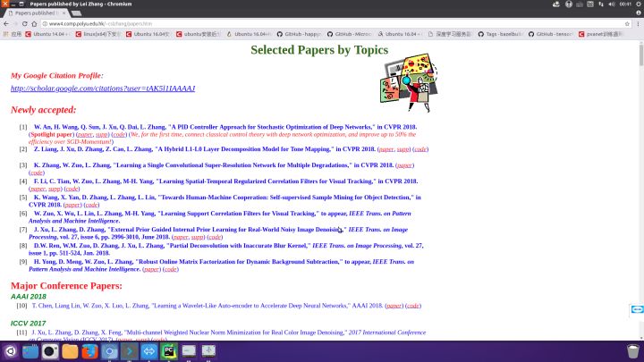Open paper link for Tone Mapping entry [2]
644x362 pixels.
[x=386, y=149]
